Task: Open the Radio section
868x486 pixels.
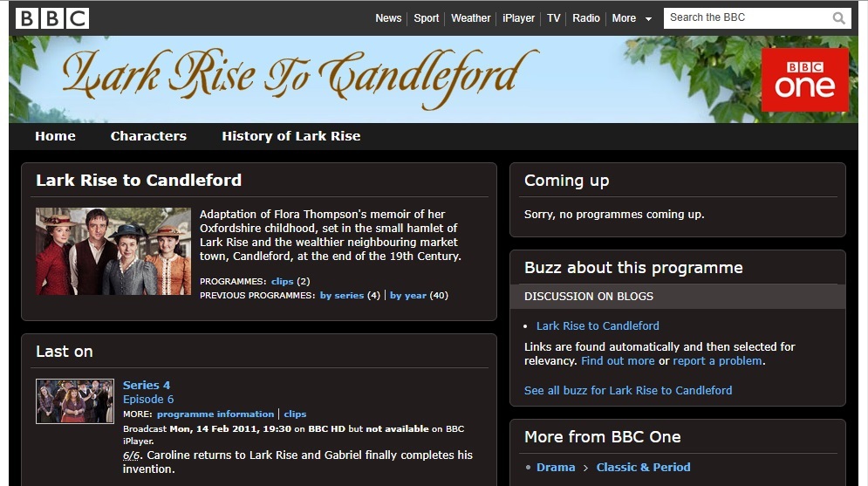Action: [x=586, y=18]
